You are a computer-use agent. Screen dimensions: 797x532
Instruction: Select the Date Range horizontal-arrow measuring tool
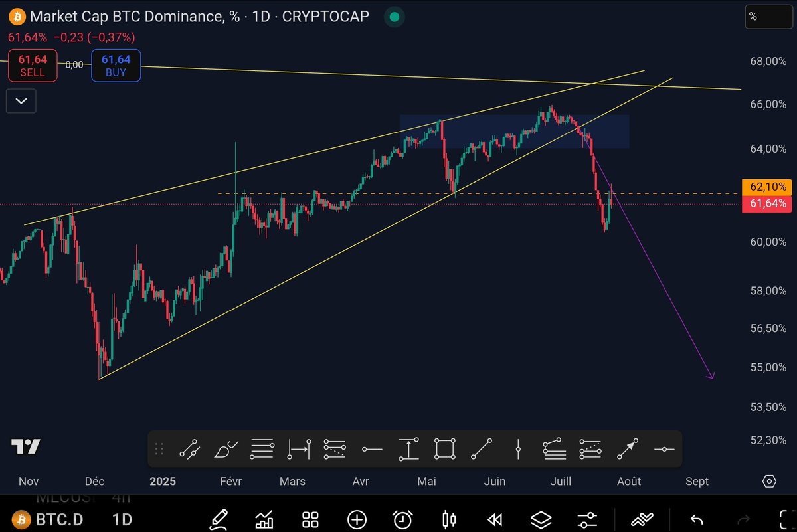click(299, 450)
